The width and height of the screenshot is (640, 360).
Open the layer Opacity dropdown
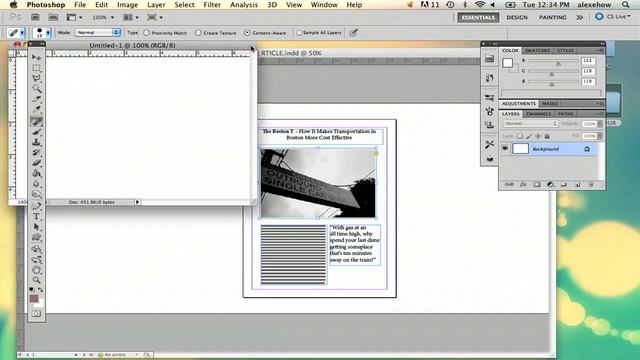point(600,123)
